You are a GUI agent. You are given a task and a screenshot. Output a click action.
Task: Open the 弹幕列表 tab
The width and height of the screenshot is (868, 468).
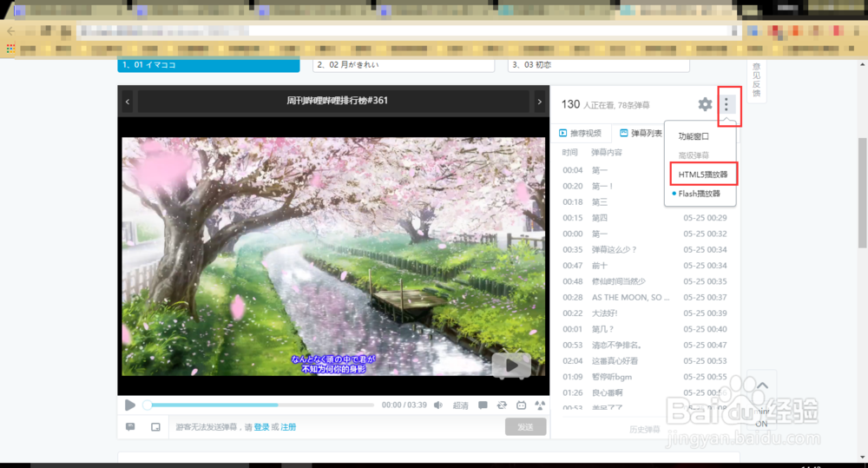[x=641, y=133]
